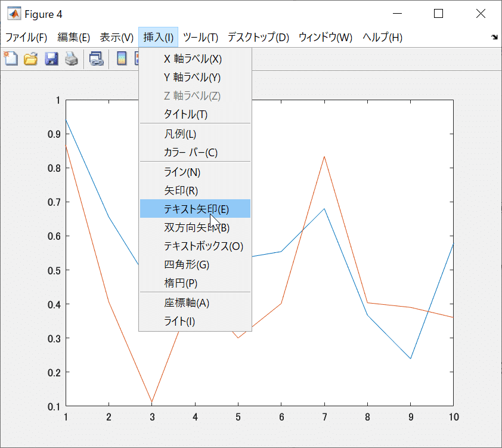Image resolution: width=502 pixels, height=448 pixels.
Task: Open the 編集(E) menu
Action: click(72, 36)
